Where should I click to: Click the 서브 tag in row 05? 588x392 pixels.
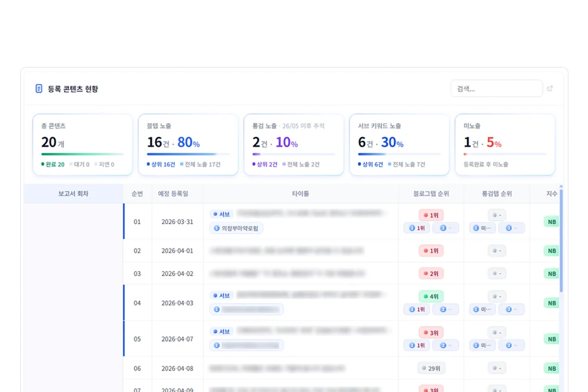coord(222,332)
